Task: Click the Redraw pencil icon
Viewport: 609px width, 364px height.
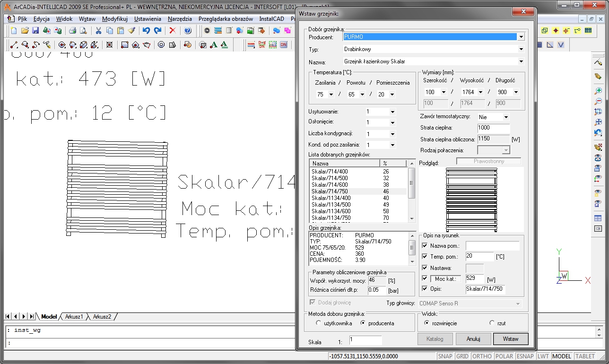Action: pos(598,62)
